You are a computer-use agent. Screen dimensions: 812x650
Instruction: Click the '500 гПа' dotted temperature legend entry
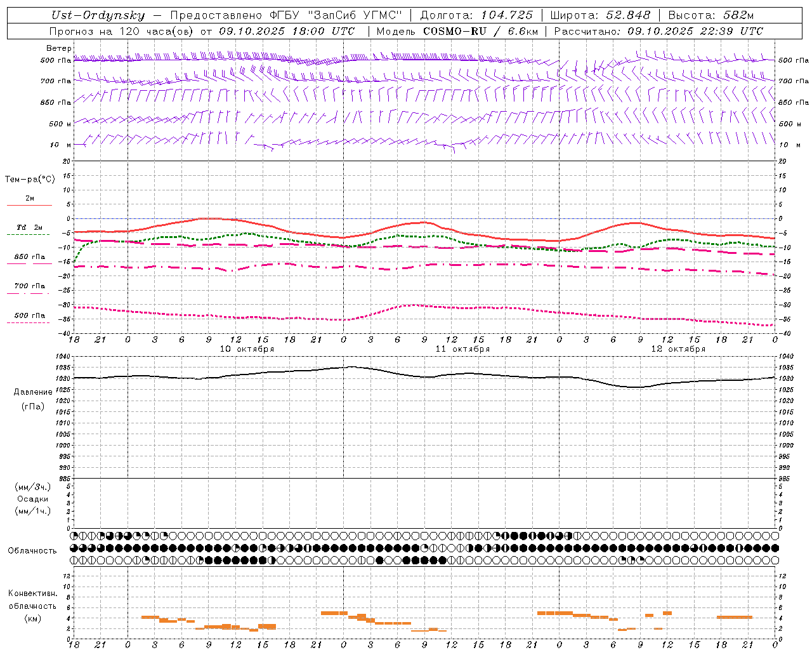tap(29, 319)
